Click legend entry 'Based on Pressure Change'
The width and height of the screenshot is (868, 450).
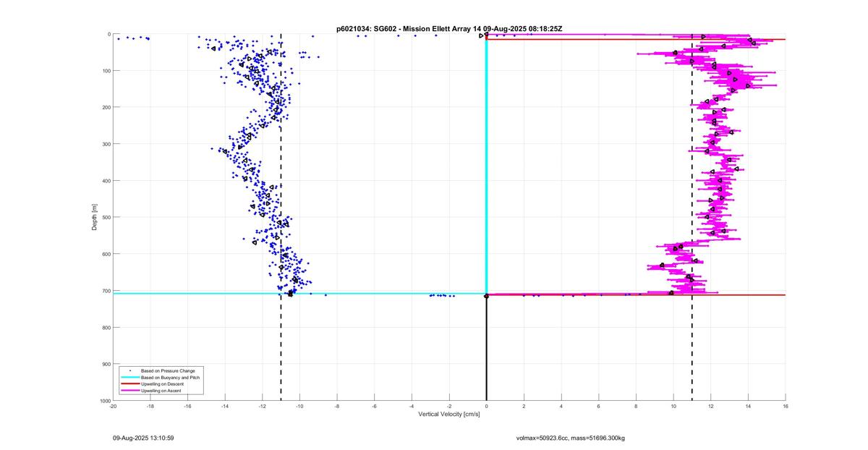[168, 370]
